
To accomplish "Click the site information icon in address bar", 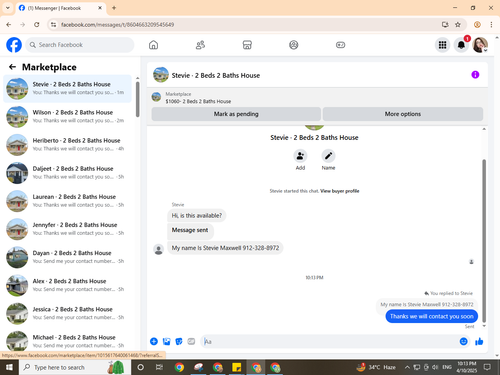I will click(53, 25).
